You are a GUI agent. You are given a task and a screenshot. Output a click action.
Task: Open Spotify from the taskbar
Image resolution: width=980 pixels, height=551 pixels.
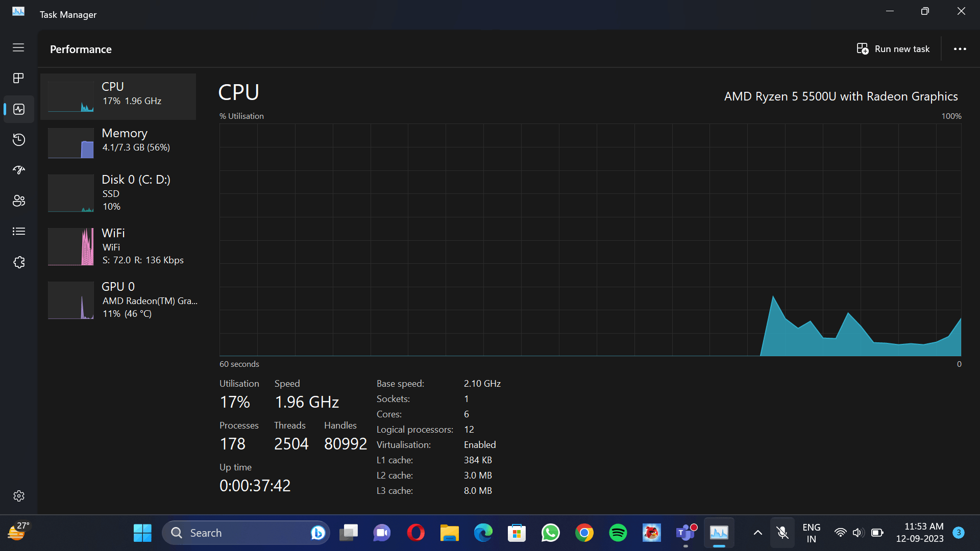[618, 533]
